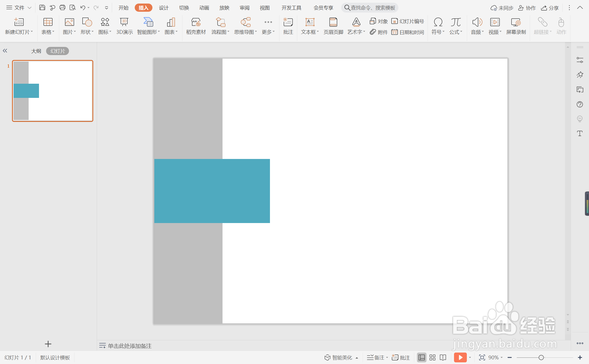The width and height of the screenshot is (589, 364).
Task: Toggle normal view in the status bar
Action: pyautogui.click(x=422, y=357)
